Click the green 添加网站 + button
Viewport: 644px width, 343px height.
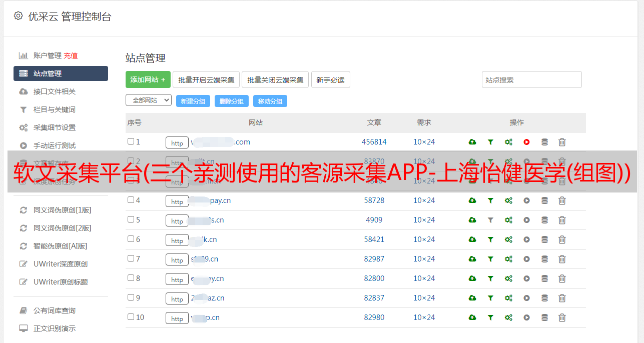(148, 79)
